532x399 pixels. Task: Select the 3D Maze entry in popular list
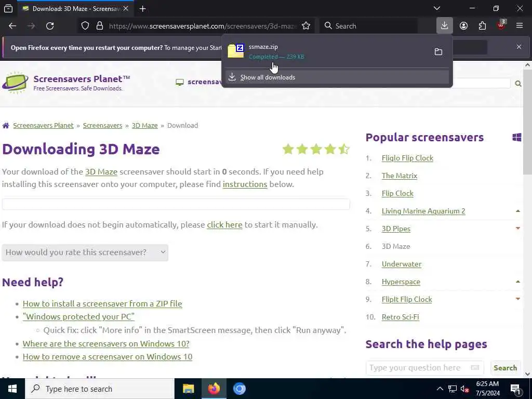click(x=395, y=246)
